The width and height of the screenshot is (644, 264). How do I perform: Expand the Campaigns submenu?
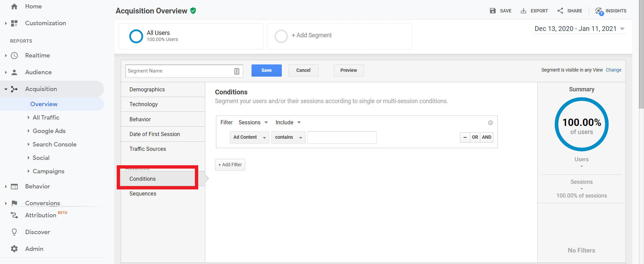pos(29,171)
